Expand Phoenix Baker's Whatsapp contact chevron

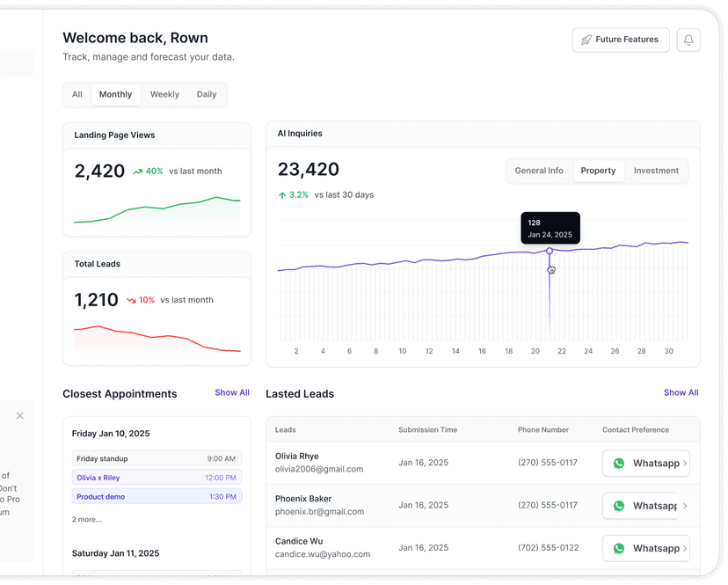(685, 506)
